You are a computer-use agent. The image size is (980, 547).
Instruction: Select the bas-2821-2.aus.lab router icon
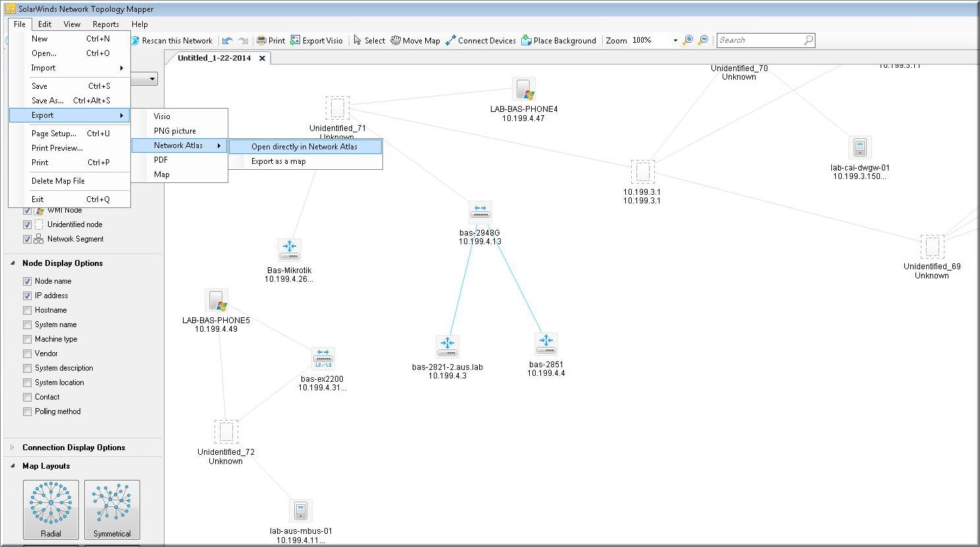[448, 347]
